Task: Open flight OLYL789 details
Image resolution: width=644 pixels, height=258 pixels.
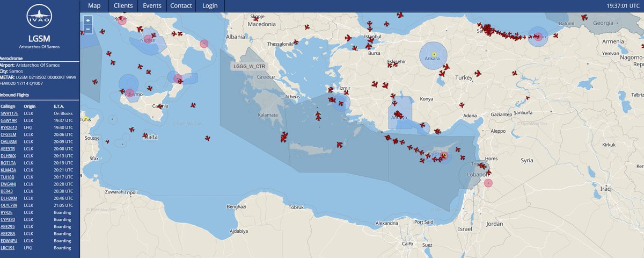Action: coord(9,205)
